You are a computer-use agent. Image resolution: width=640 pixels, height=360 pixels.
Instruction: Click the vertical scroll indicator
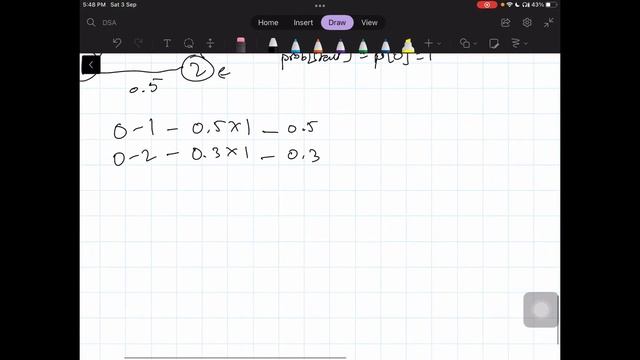(558, 320)
